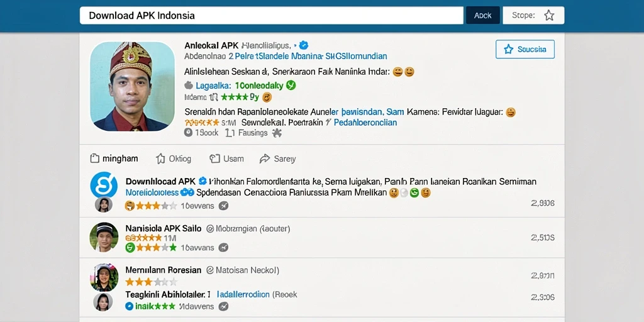Click the clock icon next to 1Sock
The height and width of the screenshot is (322, 644).
coord(189,133)
